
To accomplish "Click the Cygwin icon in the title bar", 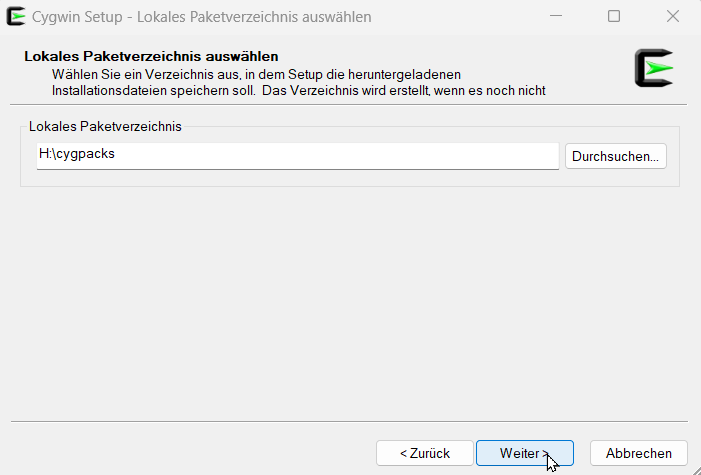I will [x=16, y=16].
